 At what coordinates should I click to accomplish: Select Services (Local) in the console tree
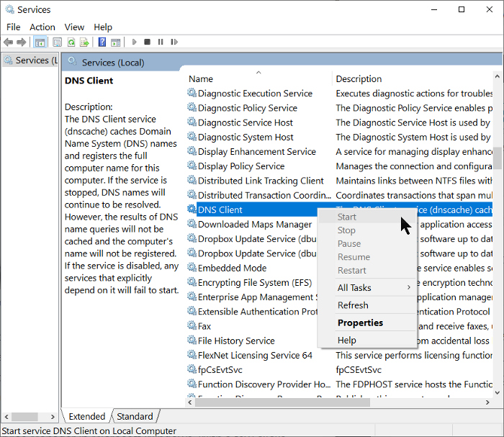[32, 60]
